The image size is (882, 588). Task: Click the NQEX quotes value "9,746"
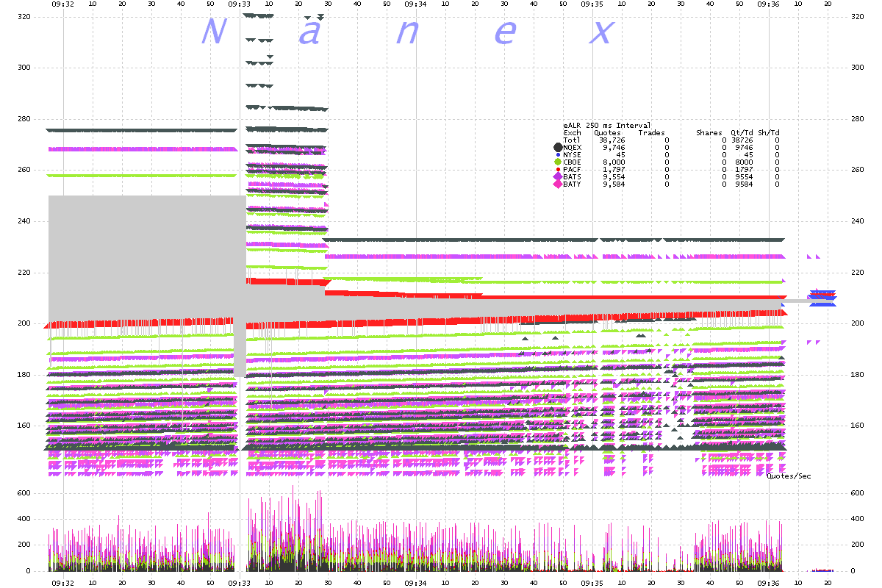coord(614,147)
